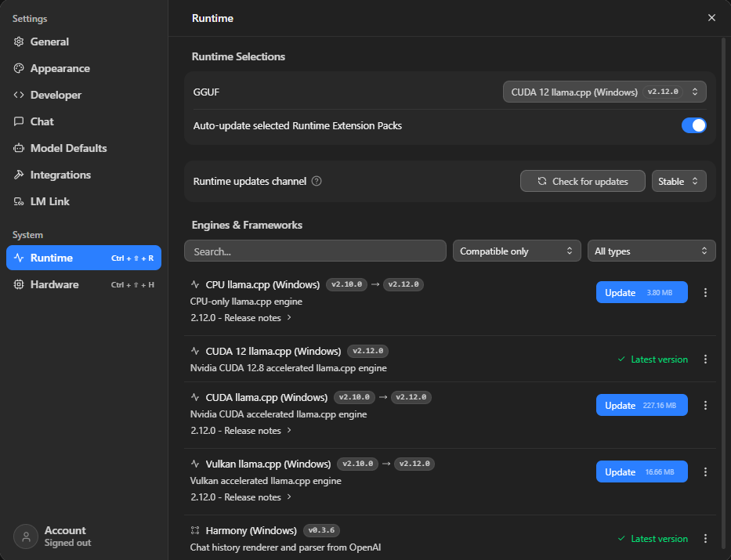Screen dimensions: 731x560
Task: Open more options for Vulkan llama.cpp
Action: click(705, 472)
